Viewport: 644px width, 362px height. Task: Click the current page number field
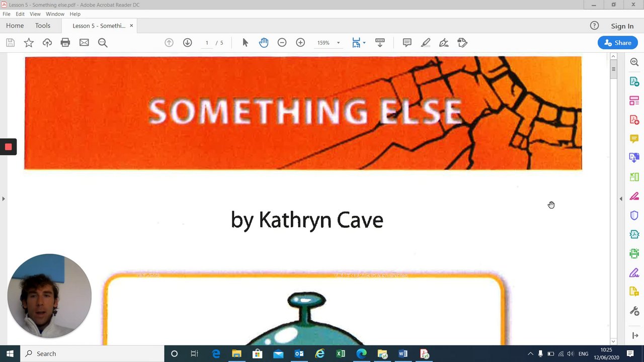pos(207,43)
